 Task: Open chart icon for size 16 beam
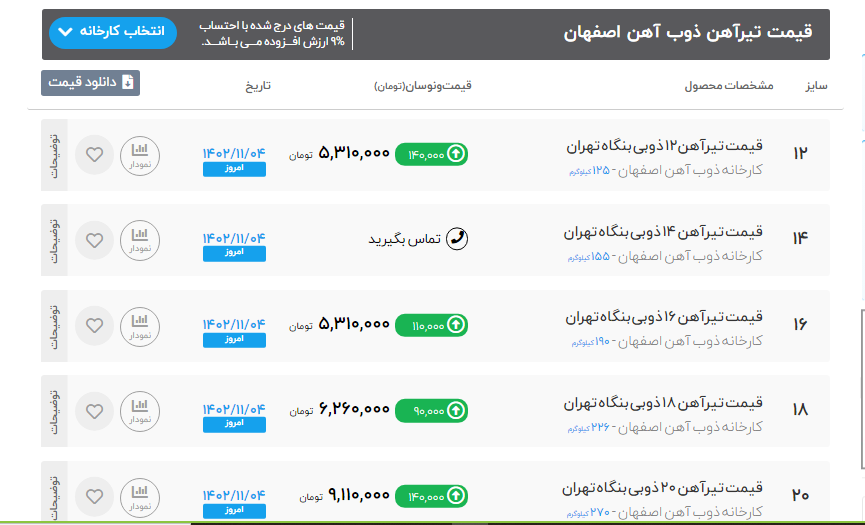(x=139, y=325)
